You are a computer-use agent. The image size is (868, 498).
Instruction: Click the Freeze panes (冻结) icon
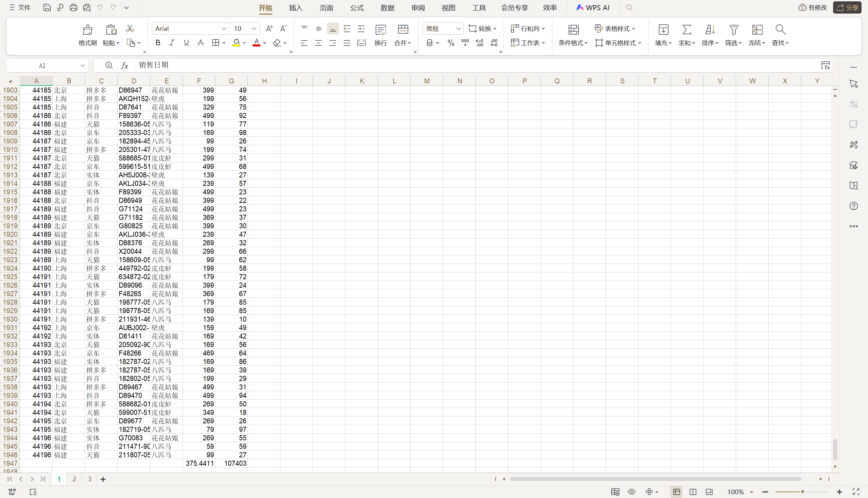tap(757, 30)
